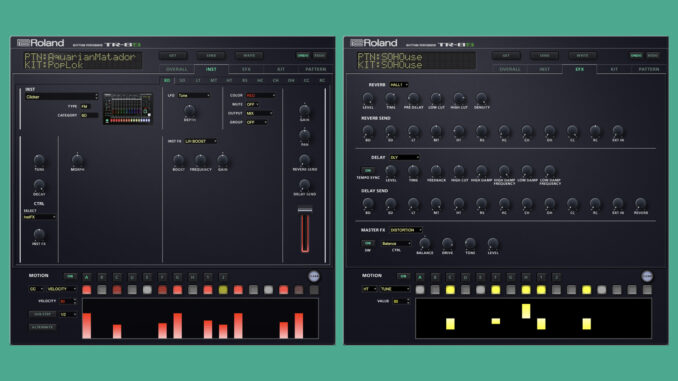678x381 pixels.
Task: Click the Reverb Send knob in AquarianMatador window
Action: pyautogui.click(x=304, y=160)
